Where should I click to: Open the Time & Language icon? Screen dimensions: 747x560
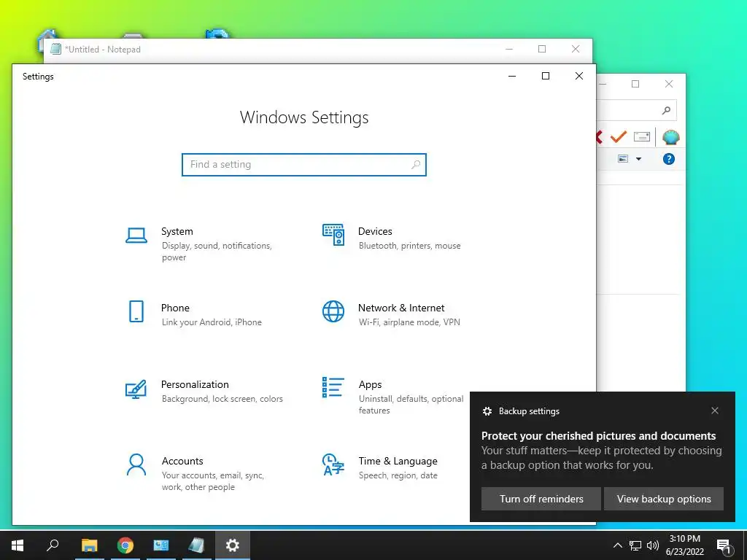click(x=333, y=464)
